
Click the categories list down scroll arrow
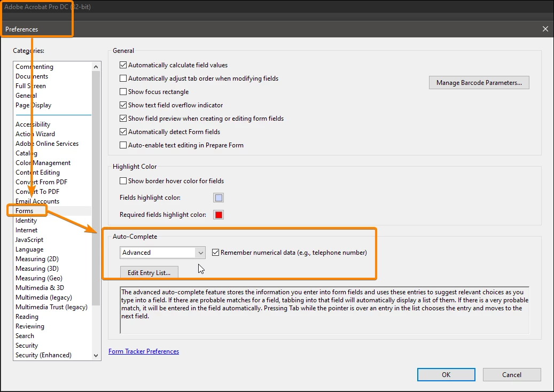(96, 355)
